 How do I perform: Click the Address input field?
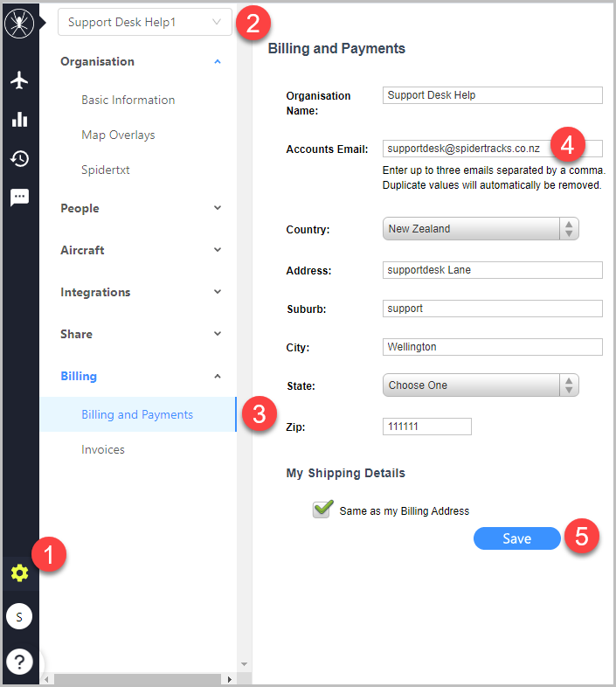[493, 270]
